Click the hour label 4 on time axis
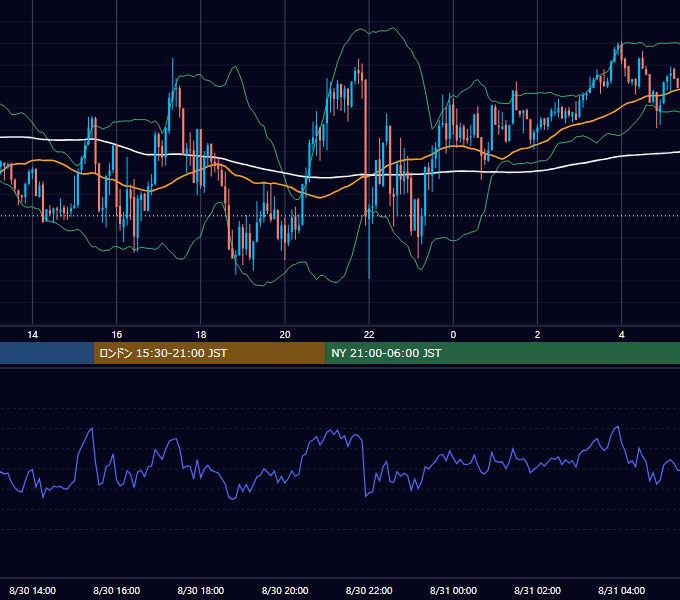Viewport: 680px width, 600px height. pyautogui.click(x=621, y=335)
